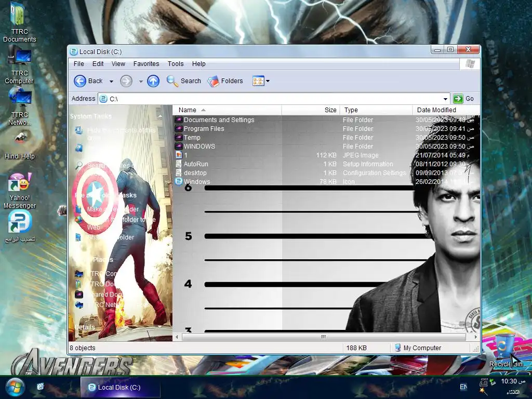Open the Edit menu
This screenshot has height=399, width=532.
point(98,64)
